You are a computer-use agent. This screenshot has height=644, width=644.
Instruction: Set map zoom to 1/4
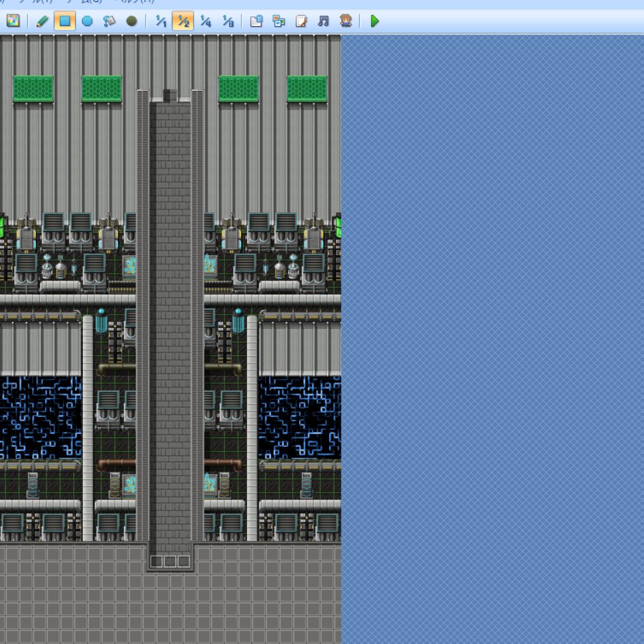205,21
